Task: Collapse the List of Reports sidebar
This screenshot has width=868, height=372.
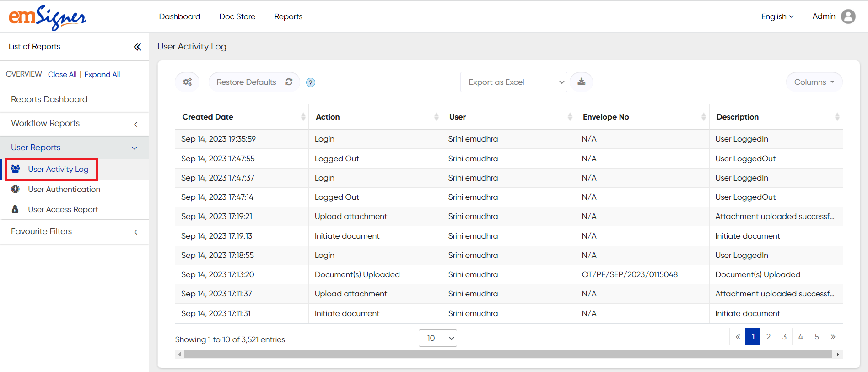Action: click(137, 47)
